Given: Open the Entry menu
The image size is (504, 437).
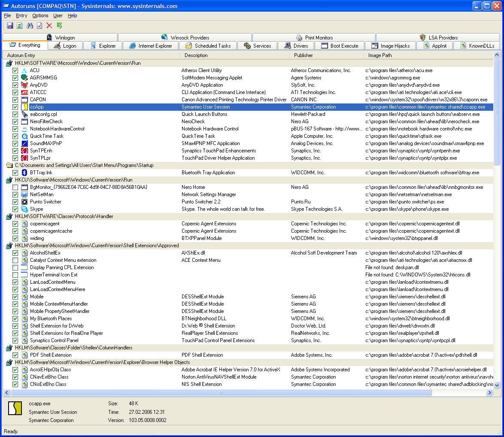Looking at the screenshot, I should click(21, 15).
